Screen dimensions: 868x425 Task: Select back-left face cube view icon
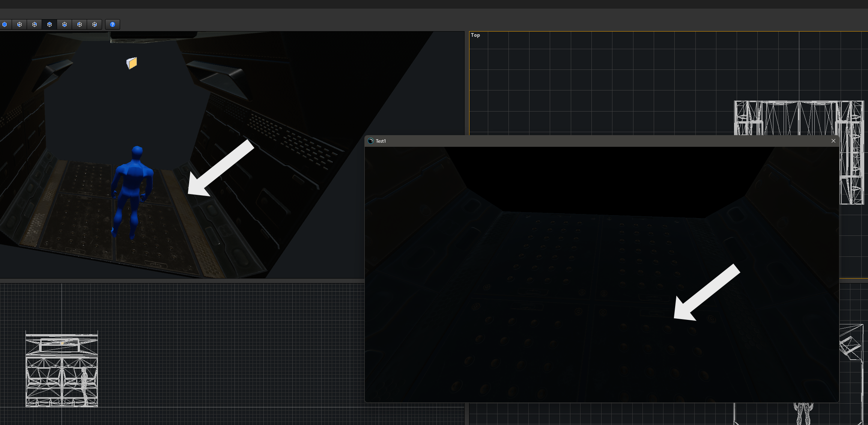click(80, 24)
